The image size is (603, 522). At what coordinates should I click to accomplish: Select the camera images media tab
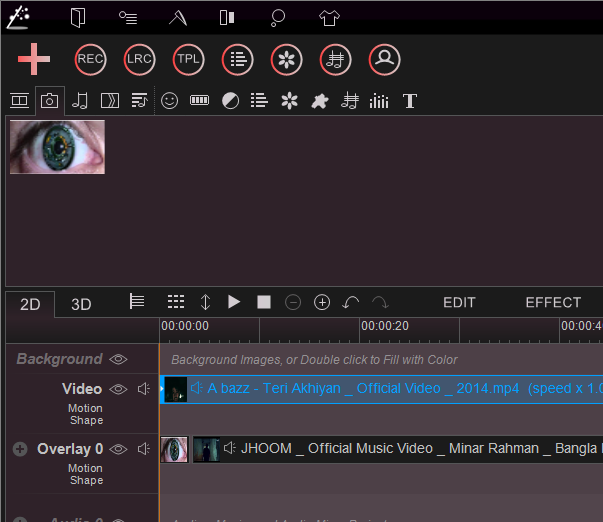click(x=50, y=101)
